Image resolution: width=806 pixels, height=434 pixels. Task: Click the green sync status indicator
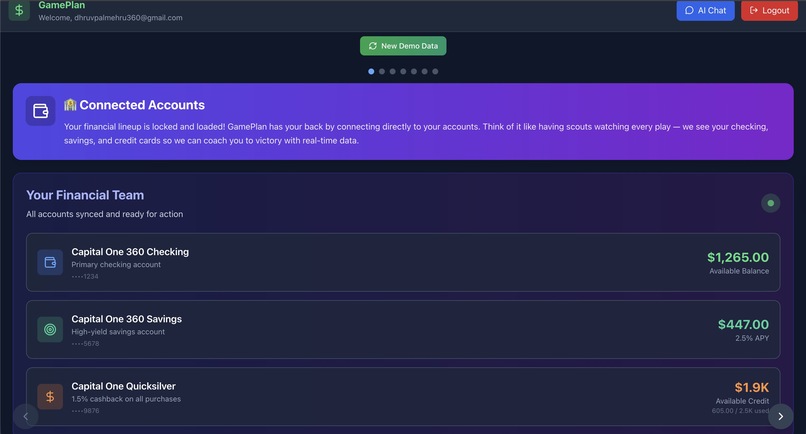coord(771,203)
